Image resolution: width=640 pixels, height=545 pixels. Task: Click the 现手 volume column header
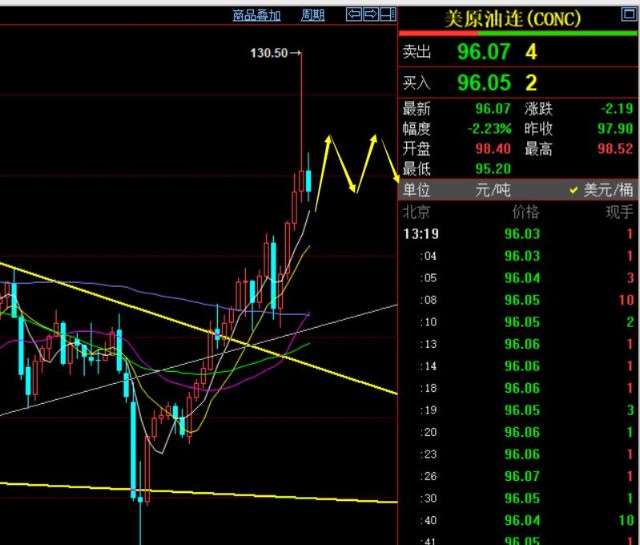(x=619, y=212)
